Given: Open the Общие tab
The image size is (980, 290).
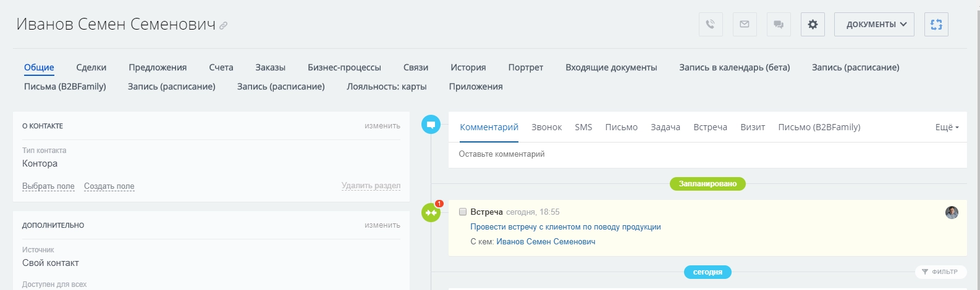Looking at the screenshot, I should pos(39,67).
